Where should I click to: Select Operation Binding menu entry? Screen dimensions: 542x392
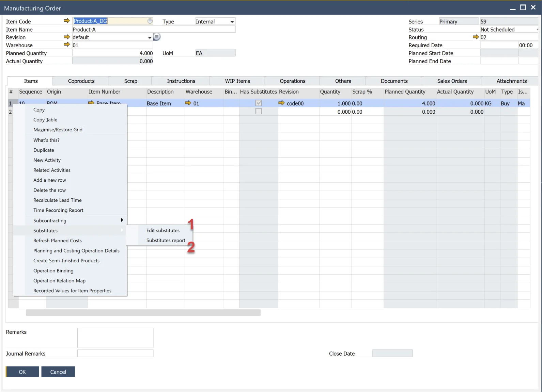click(x=70, y=271)
